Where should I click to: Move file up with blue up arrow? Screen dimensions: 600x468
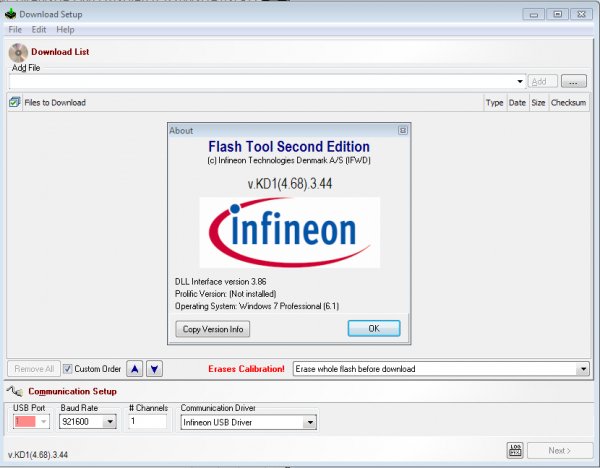[x=135, y=369]
